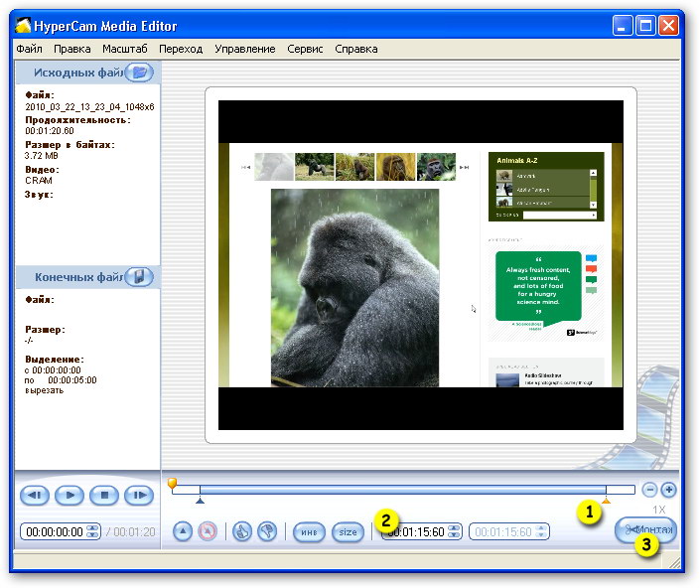
Task: Open the Масштаб menu
Action: [x=125, y=49]
